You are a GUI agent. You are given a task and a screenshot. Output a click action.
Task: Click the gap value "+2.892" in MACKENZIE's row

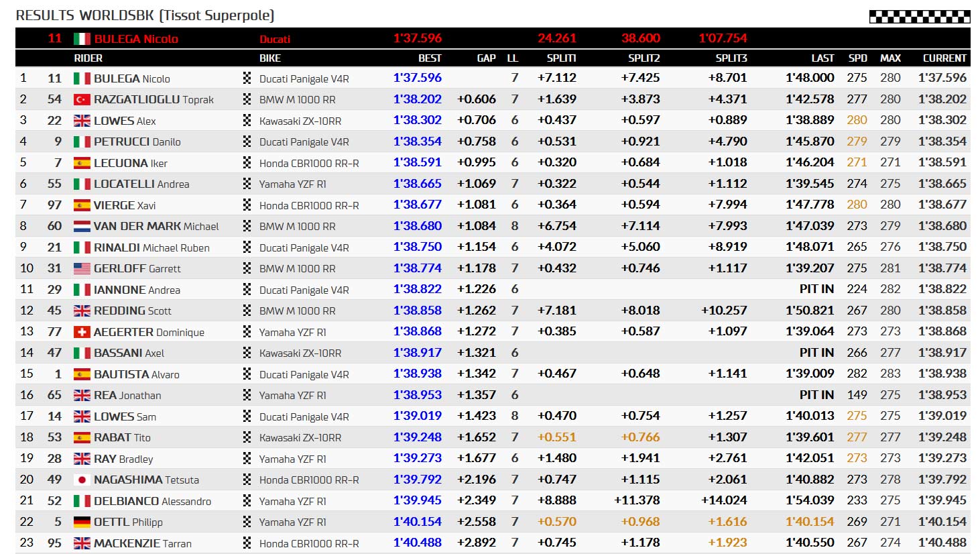pyautogui.click(x=477, y=543)
